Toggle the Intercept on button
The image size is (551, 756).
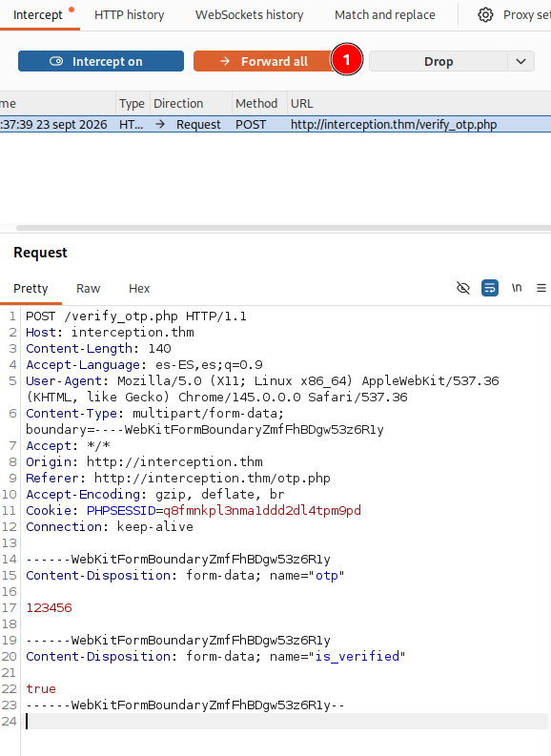click(x=101, y=61)
